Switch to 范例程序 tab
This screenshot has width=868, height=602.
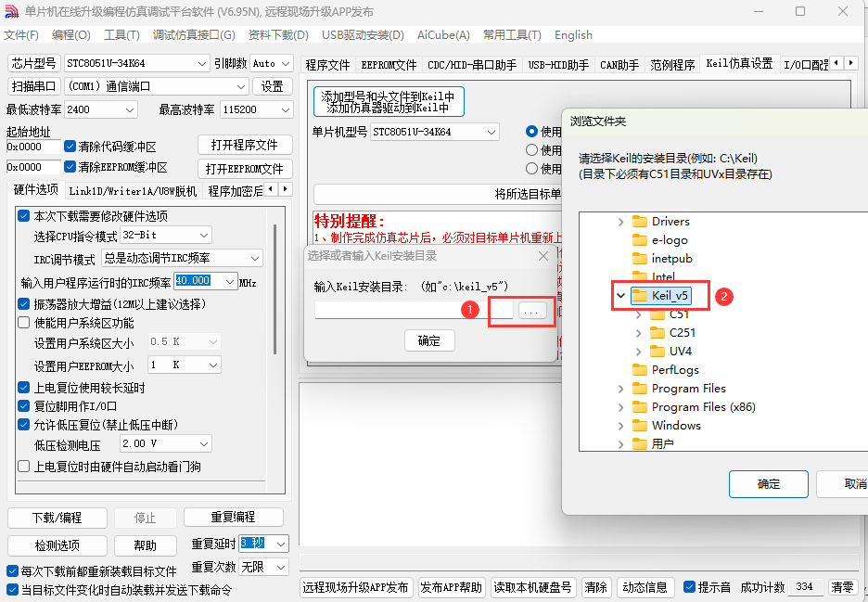(672, 65)
